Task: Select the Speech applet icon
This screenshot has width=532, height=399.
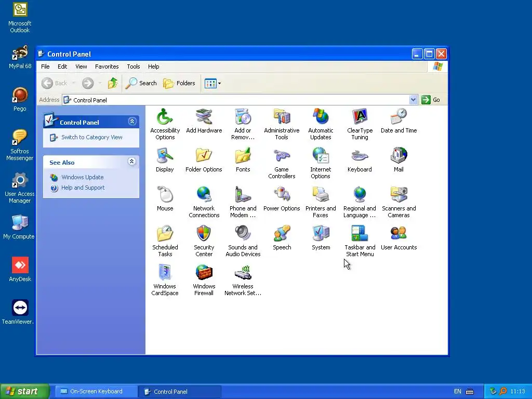Action: click(282, 238)
